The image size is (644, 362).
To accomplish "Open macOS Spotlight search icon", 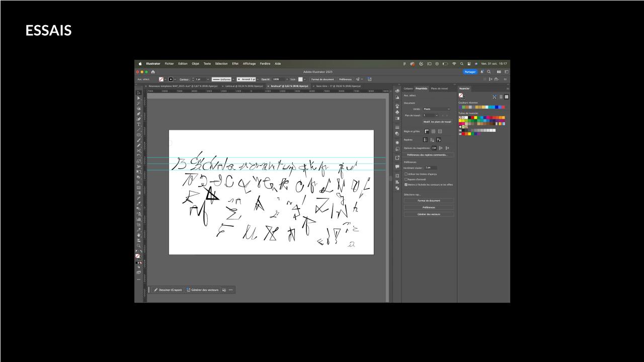I will point(461,64).
